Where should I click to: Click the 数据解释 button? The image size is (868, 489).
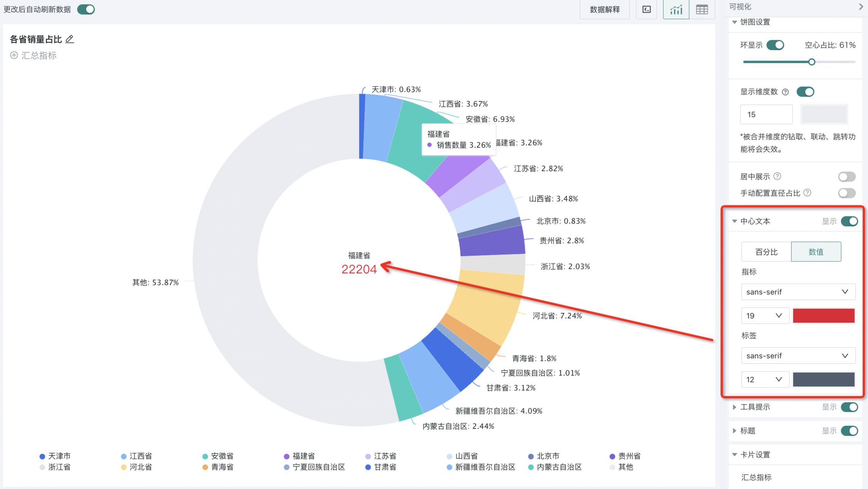point(605,10)
